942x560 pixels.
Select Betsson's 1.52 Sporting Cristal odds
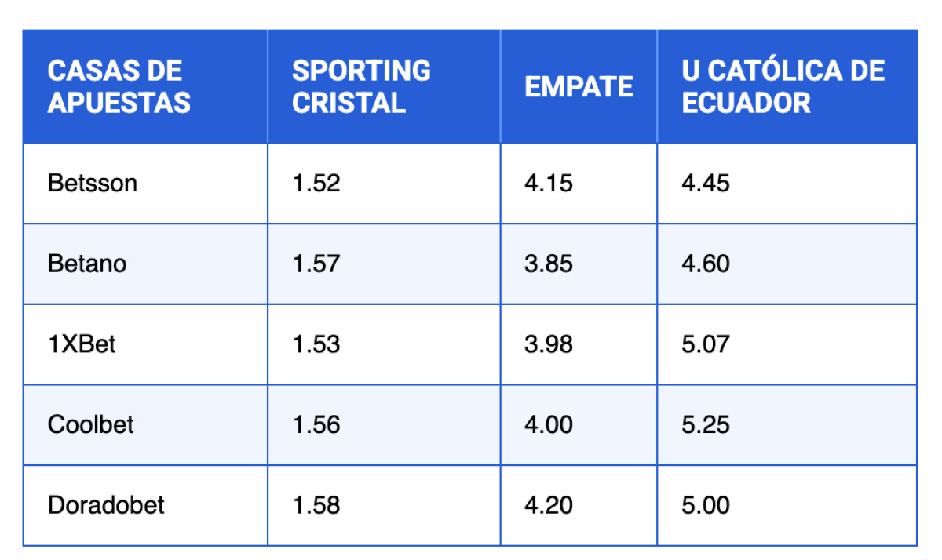tap(316, 184)
